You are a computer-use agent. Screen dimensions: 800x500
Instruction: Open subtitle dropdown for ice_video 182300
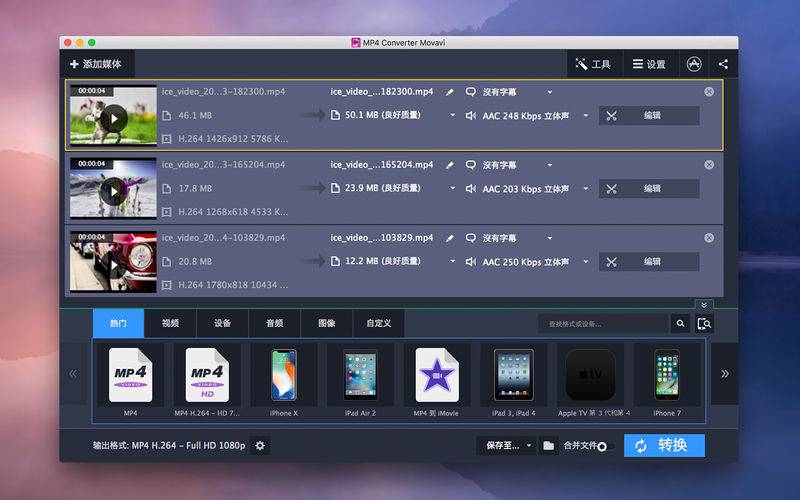[549, 92]
